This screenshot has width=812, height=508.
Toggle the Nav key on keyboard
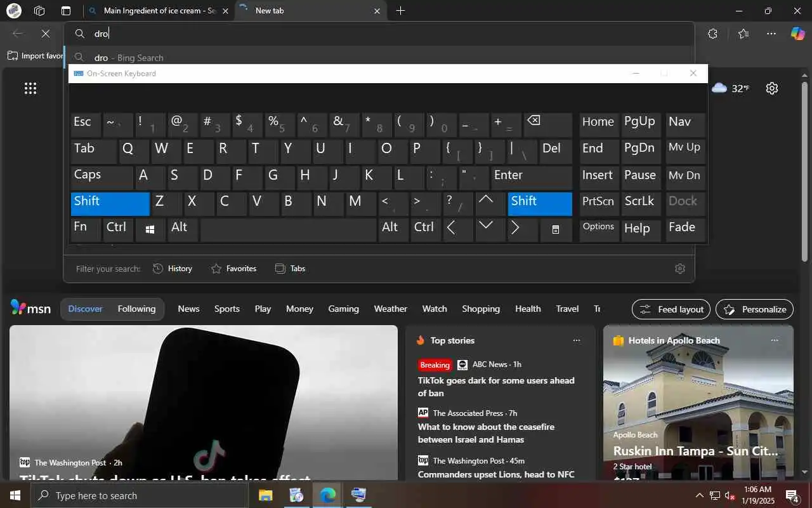685,125
